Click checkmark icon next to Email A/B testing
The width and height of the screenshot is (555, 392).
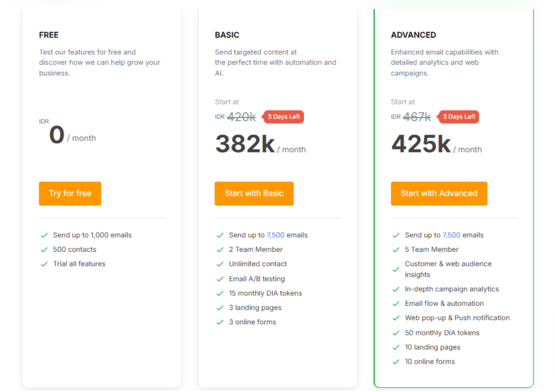click(220, 279)
